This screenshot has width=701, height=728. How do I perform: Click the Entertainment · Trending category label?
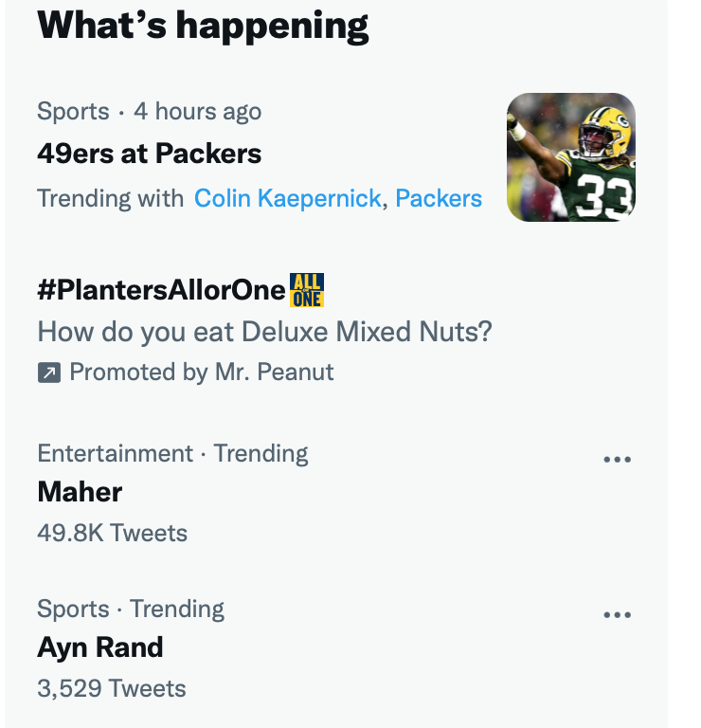(172, 453)
